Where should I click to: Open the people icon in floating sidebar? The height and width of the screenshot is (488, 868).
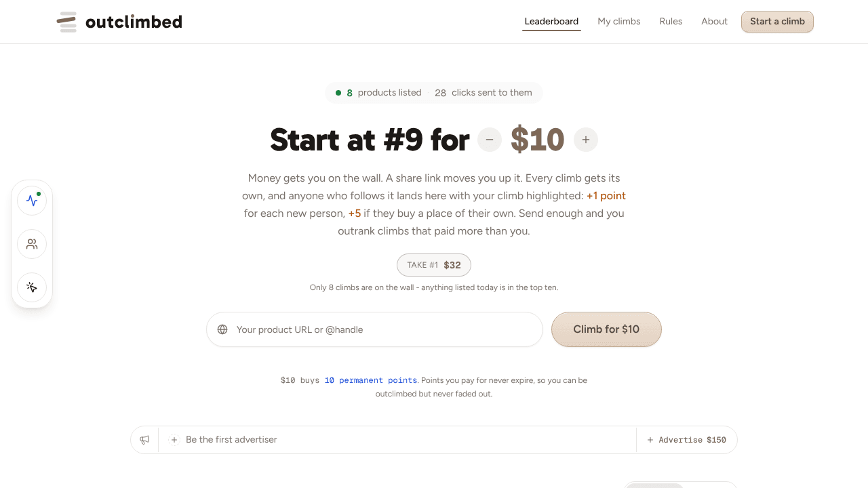tap(32, 244)
